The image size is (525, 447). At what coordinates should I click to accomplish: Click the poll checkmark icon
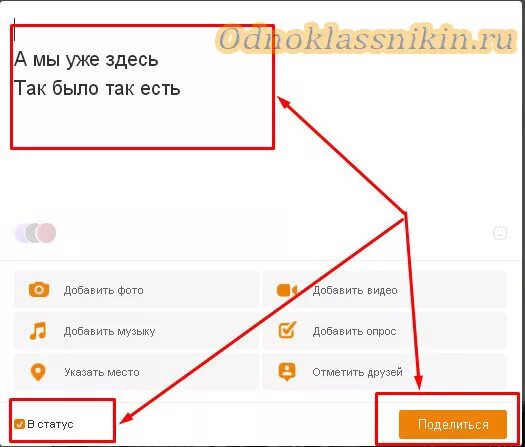coord(287,330)
